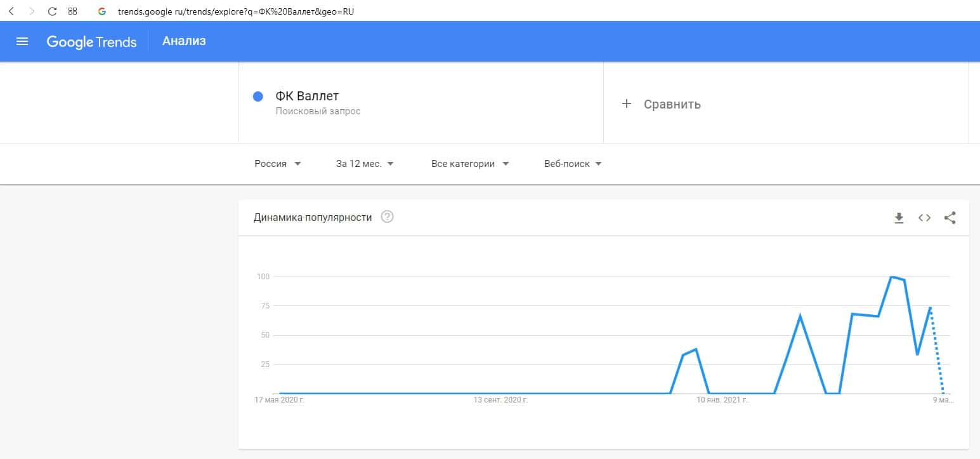Screen dimensions: 980x459
Task: Click the Google favicon in the address bar
Action: click(x=102, y=11)
